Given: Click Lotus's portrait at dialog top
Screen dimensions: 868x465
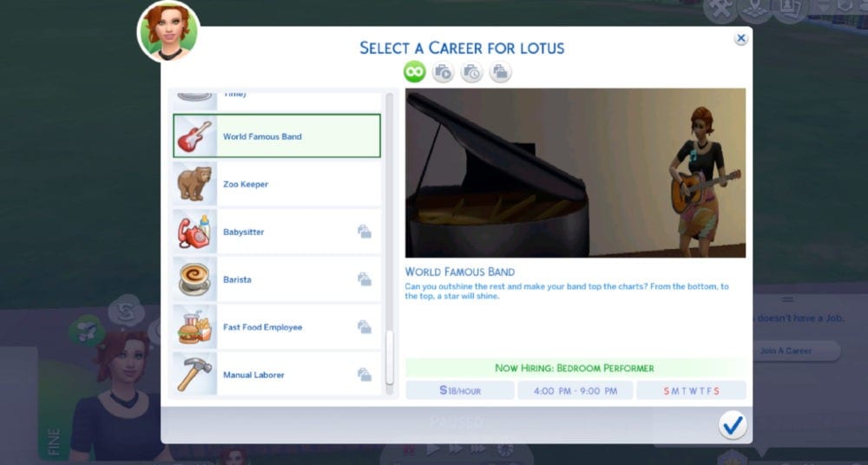Looking at the screenshot, I should 169,31.
